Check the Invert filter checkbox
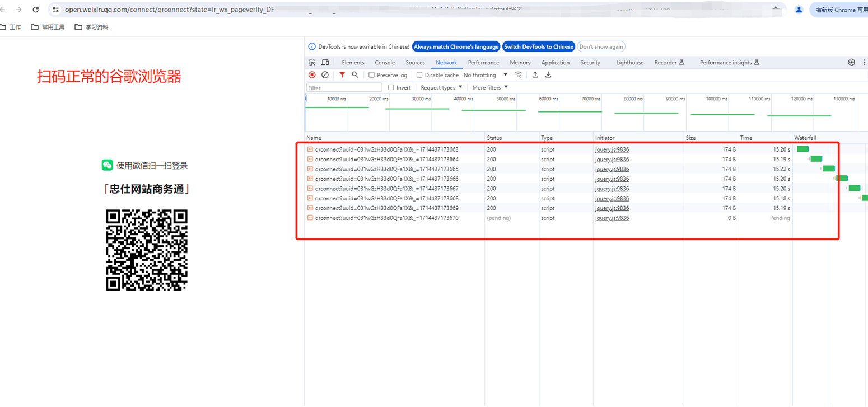This screenshot has width=868, height=407. (391, 87)
